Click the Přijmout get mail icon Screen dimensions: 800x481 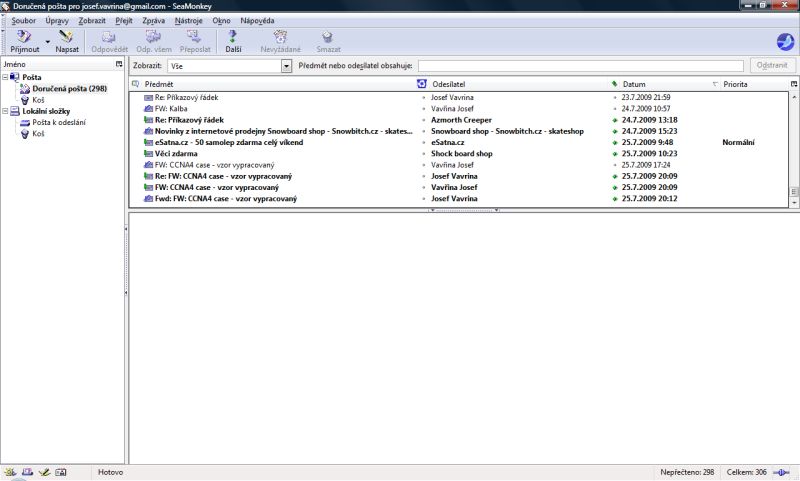pyautogui.click(x=24, y=37)
